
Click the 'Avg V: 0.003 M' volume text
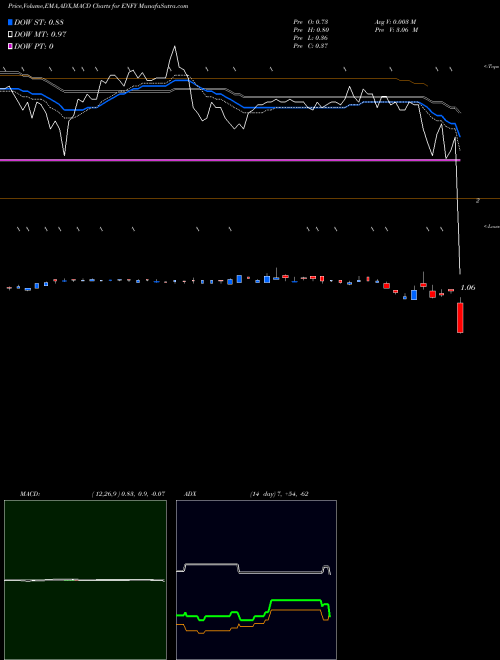click(395, 22)
